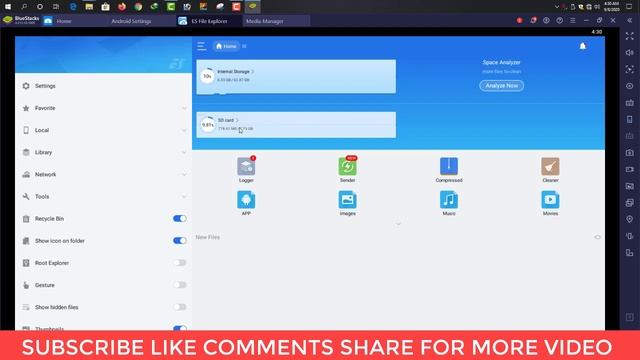Click the New Files section label
Screen dimensions: 640x360
(208, 237)
